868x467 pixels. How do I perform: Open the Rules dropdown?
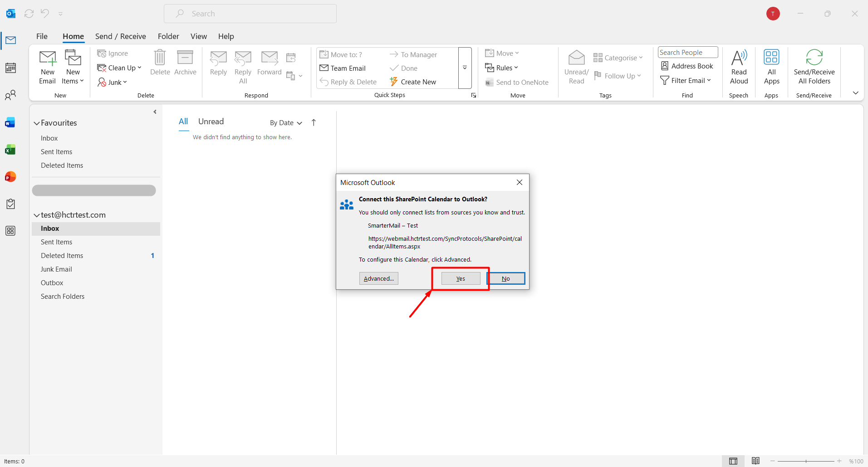501,68
